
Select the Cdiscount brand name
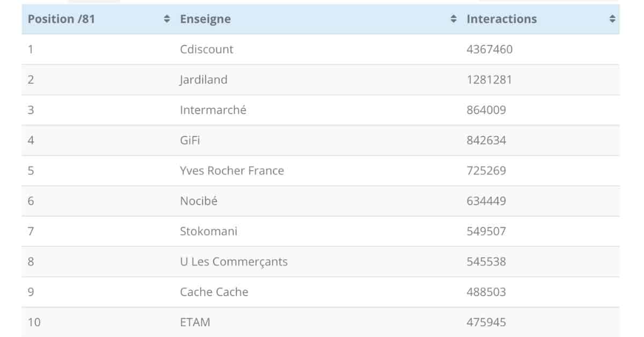tap(207, 49)
